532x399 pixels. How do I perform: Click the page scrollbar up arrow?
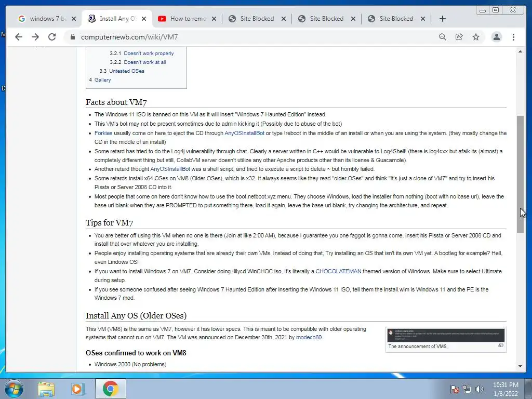coord(520,51)
